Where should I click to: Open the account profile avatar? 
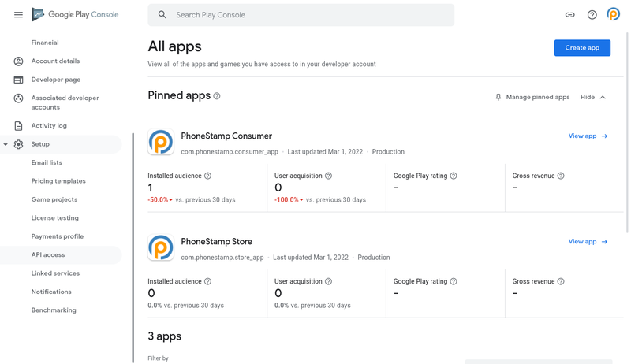(614, 14)
